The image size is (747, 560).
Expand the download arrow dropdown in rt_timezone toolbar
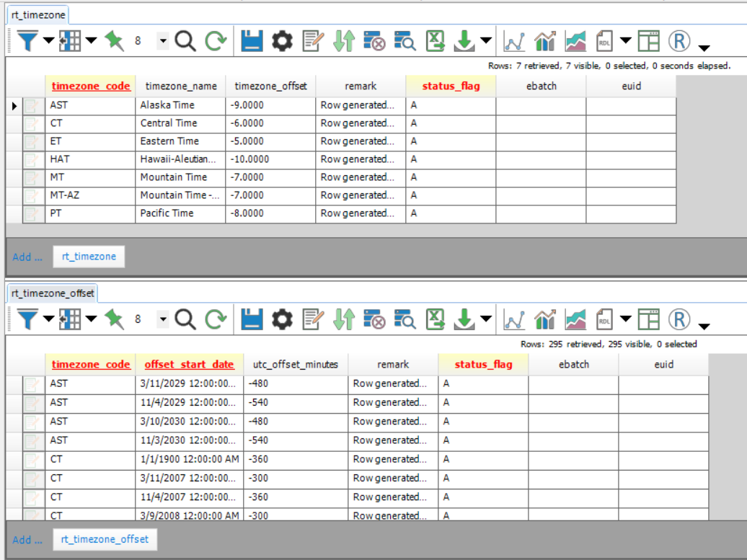(x=487, y=41)
